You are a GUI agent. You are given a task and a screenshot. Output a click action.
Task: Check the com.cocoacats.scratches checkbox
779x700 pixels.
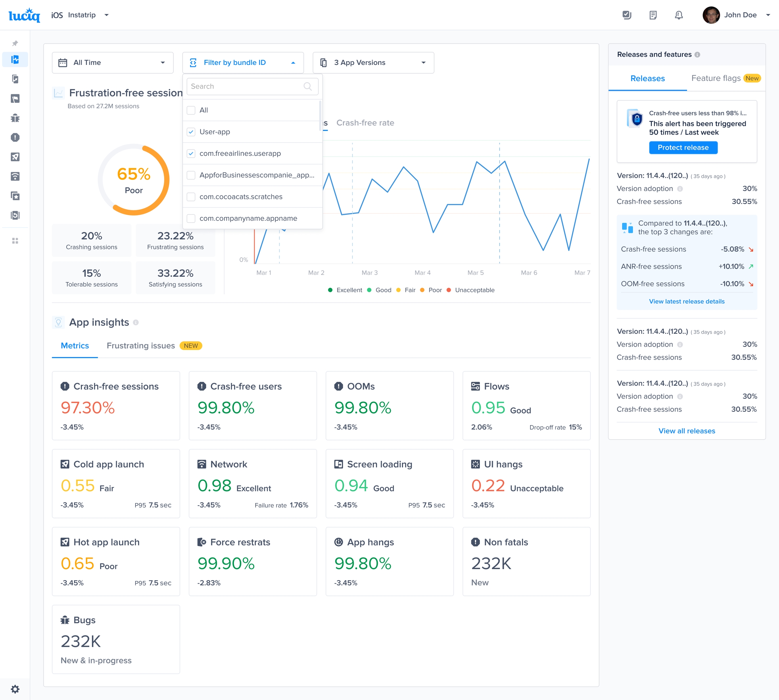pos(191,197)
